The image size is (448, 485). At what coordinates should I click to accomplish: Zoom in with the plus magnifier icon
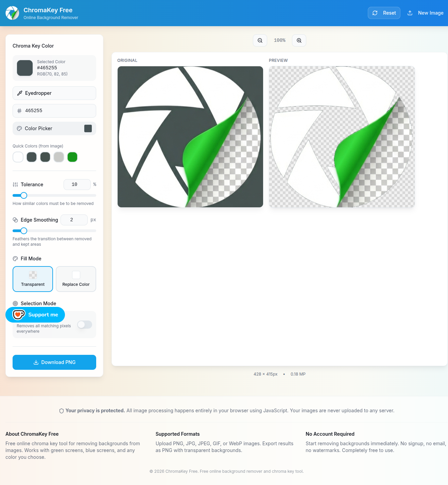click(299, 40)
